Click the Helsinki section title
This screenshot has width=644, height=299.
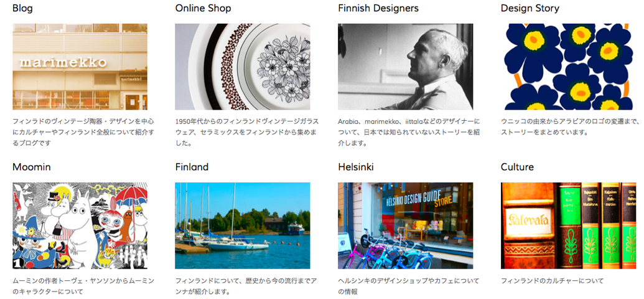356,167
